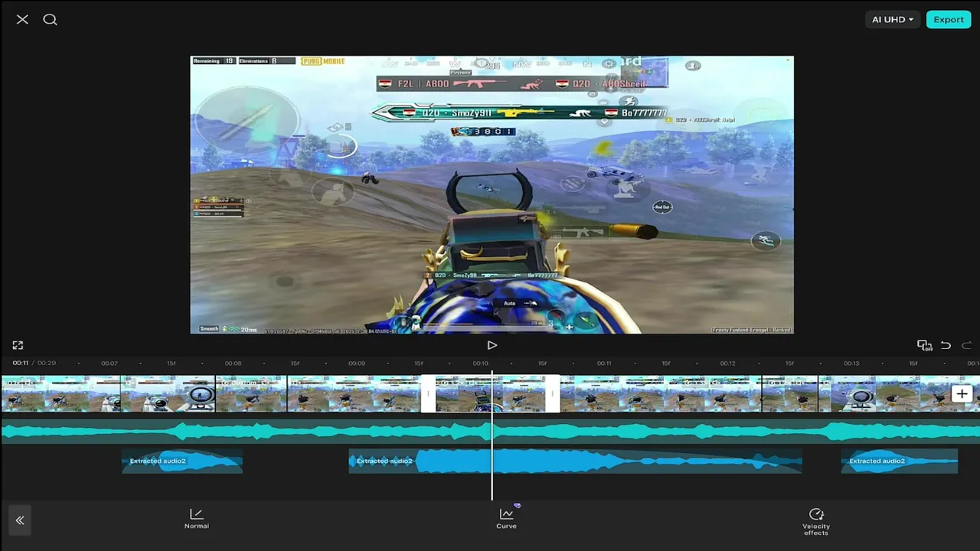Open the search magnifier icon
This screenshot has height=551, width=980.
point(50,19)
